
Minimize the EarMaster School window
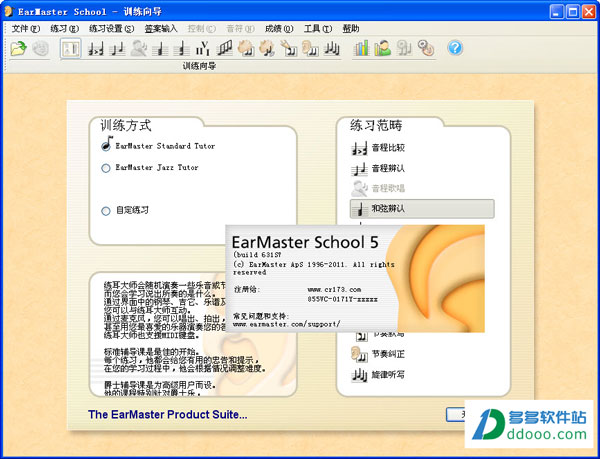pyautogui.click(x=557, y=12)
